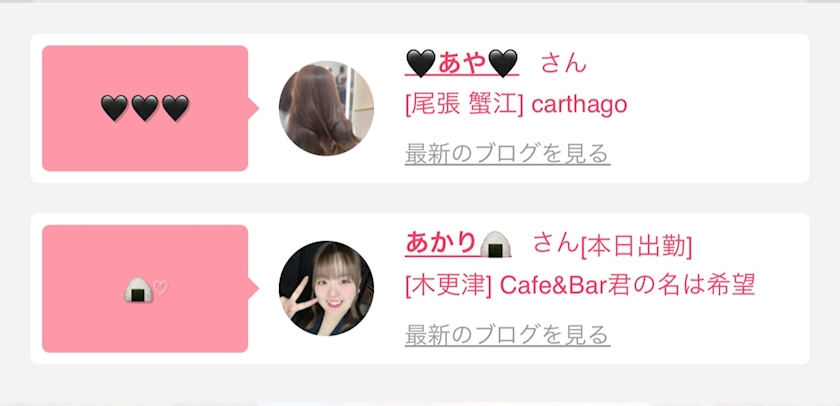Viewport: 840px width, 406px height.
Task: Click あや's long-hair profile photo
Action: point(326,108)
